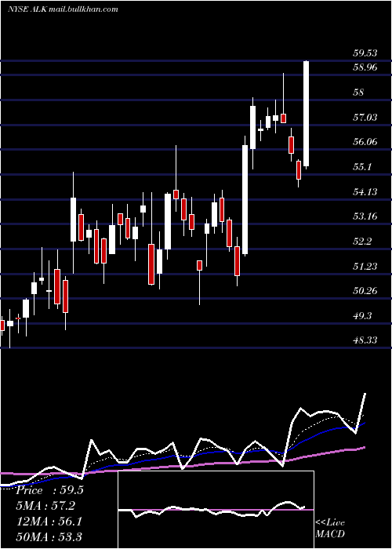Click the 51.23 price axis label
The width and height of the screenshot is (392, 549).
click(x=365, y=266)
